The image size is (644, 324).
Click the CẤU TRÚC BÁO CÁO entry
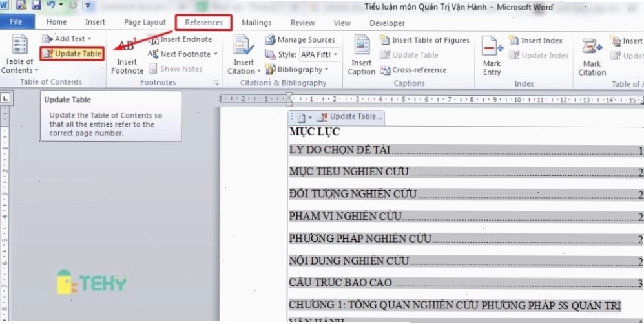coord(466,283)
